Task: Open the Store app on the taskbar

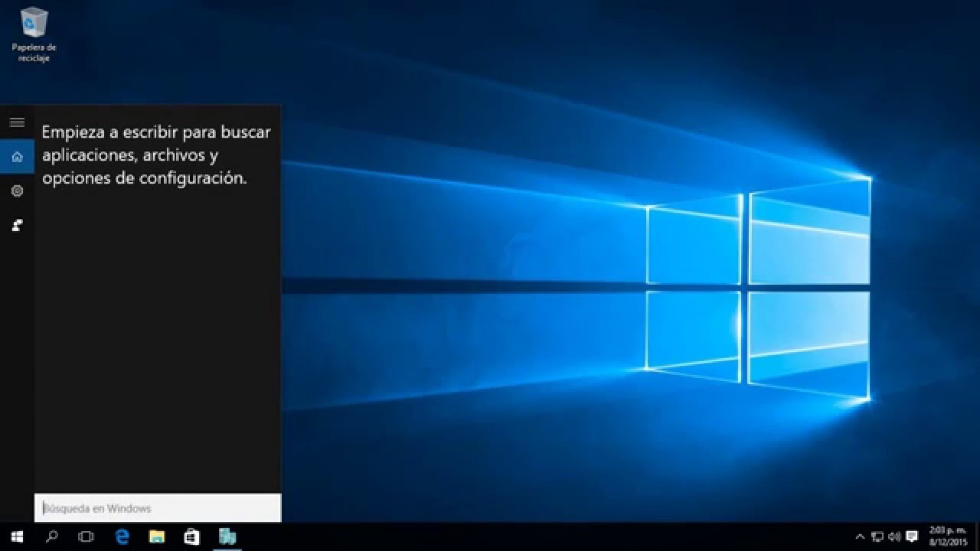Action: tap(191, 536)
